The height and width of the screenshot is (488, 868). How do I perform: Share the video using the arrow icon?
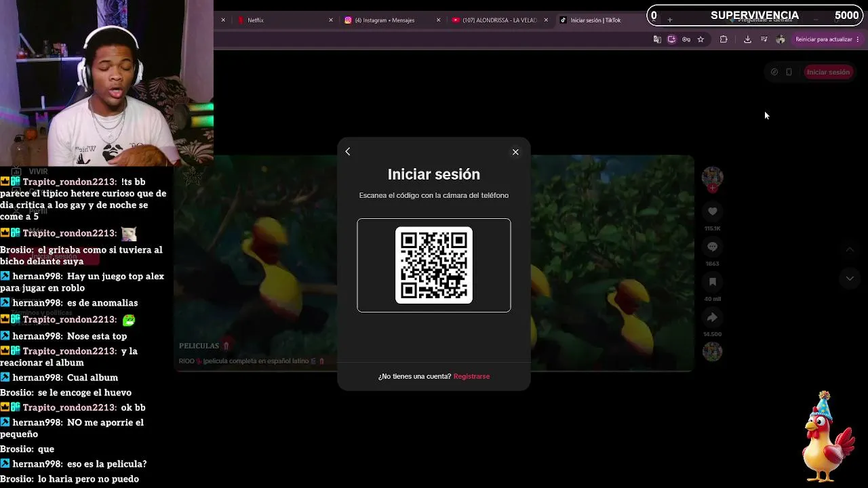point(712,317)
